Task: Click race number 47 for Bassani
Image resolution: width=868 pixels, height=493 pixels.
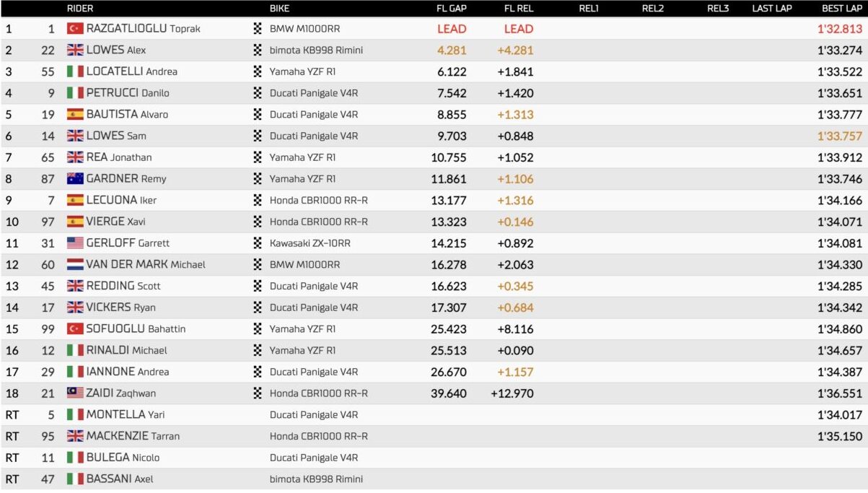Action: [x=48, y=479]
